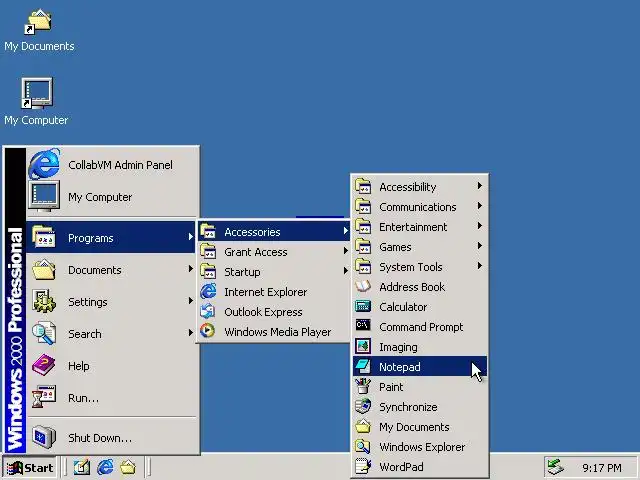The image size is (640, 480).
Task: Click the Accessories submenu arrow
Action: pos(346,231)
